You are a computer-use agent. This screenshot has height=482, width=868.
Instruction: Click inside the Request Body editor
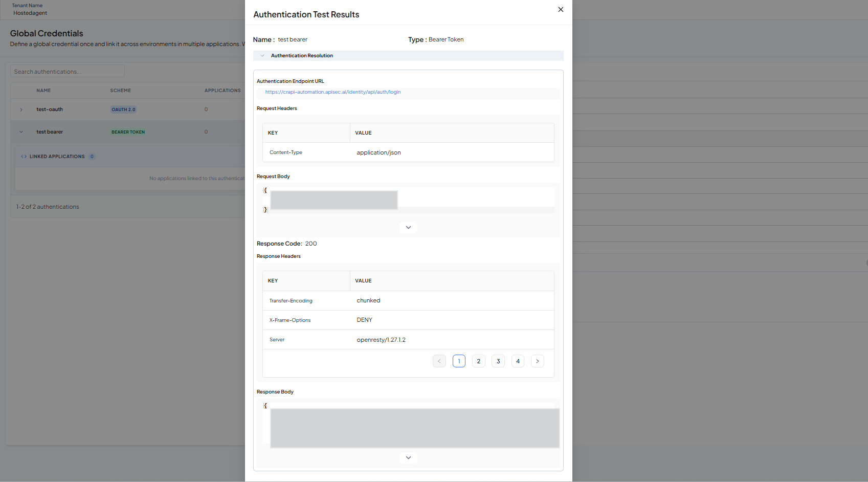(408, 200)
